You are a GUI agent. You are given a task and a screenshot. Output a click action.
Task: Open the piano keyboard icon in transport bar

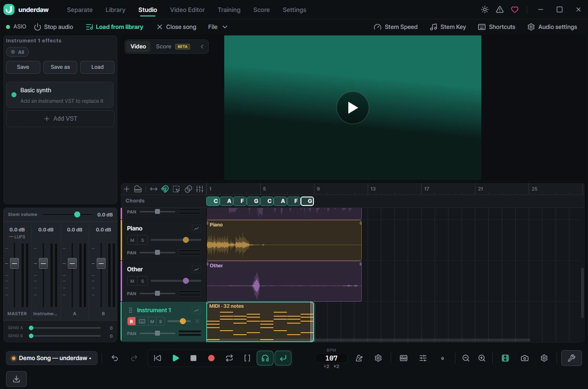pyautogui.click(x=404, y=358)
